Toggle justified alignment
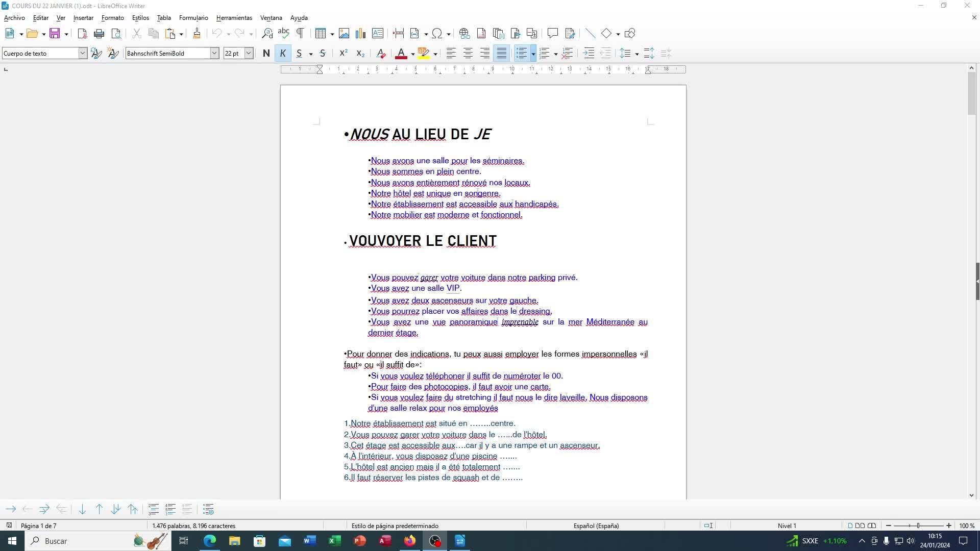980x551 pixels. pos(502,53)
